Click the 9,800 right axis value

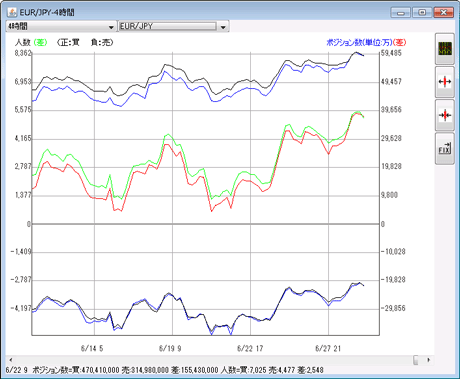click(389, 195)
